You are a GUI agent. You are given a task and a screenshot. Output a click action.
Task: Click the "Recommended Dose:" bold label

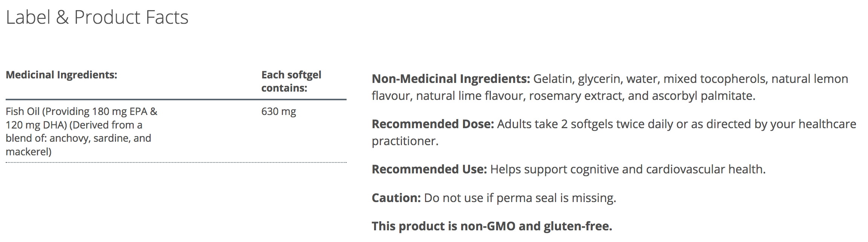pos(432,124)
